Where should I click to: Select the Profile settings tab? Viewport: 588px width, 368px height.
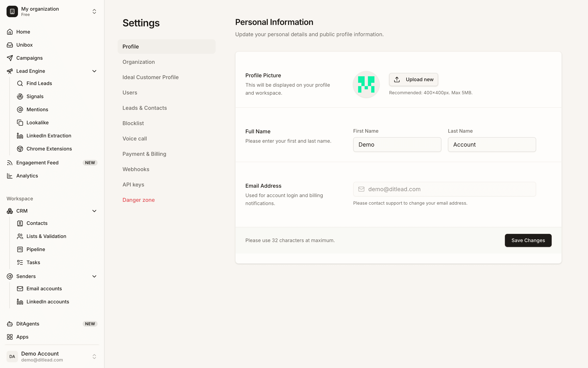(166, 46)
